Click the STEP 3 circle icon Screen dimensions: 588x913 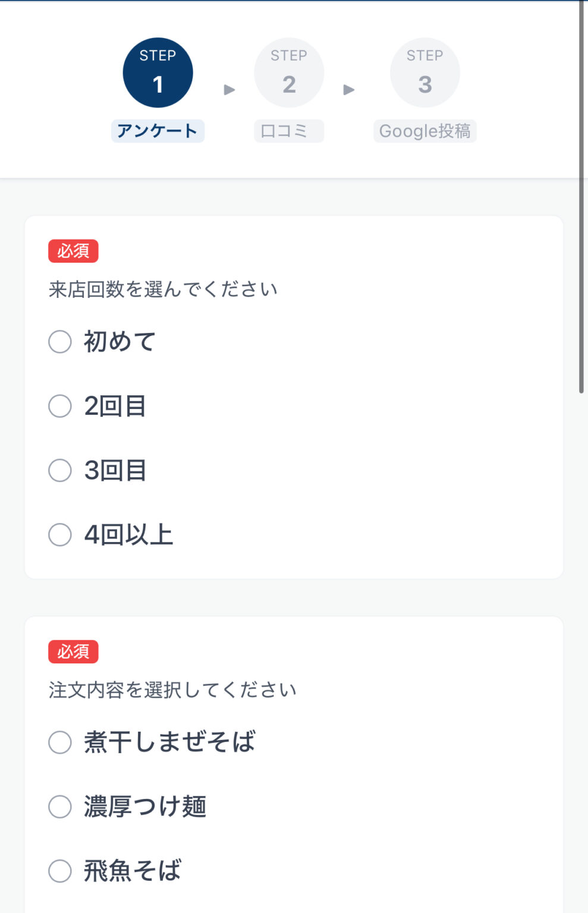[x=425, y=73]
